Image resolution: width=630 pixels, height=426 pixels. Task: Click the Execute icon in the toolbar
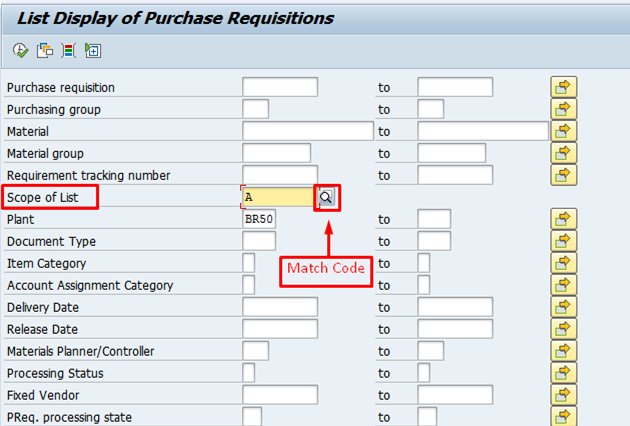(x=20, y=50)
